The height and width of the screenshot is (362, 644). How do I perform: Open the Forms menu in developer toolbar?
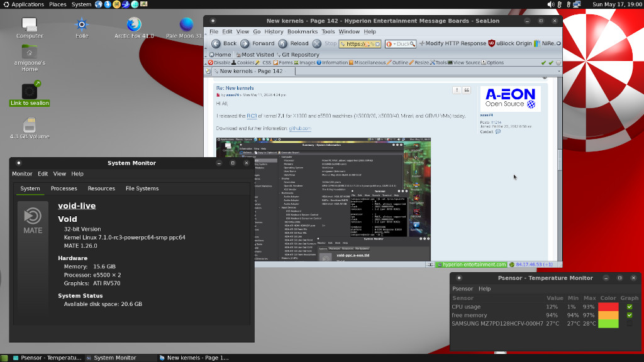click(283, 63)
